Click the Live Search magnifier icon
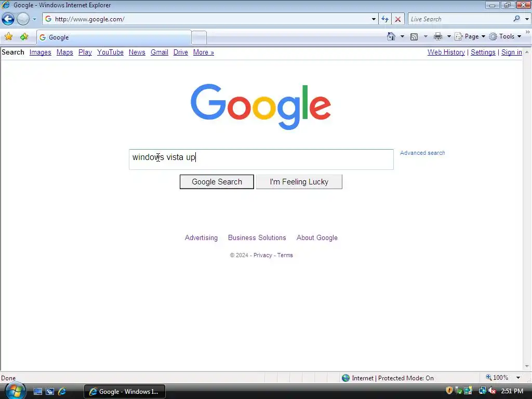The height and width of the screenshot is (399, 532). point(516,19)
